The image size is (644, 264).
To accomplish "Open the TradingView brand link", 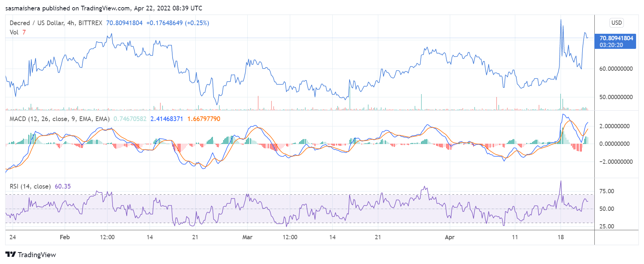I will [x=31, y=255].
